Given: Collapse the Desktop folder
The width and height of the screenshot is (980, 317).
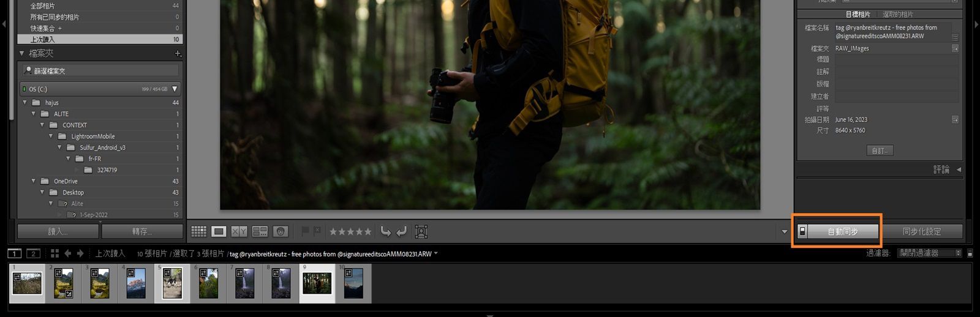Looking at the screenshot, I should 42,192.
